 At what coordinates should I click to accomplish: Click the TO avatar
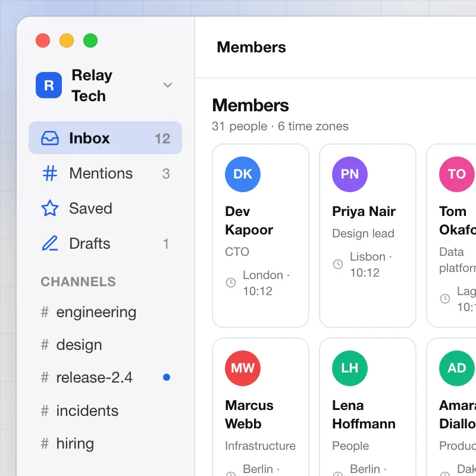[x=457, y=174]
